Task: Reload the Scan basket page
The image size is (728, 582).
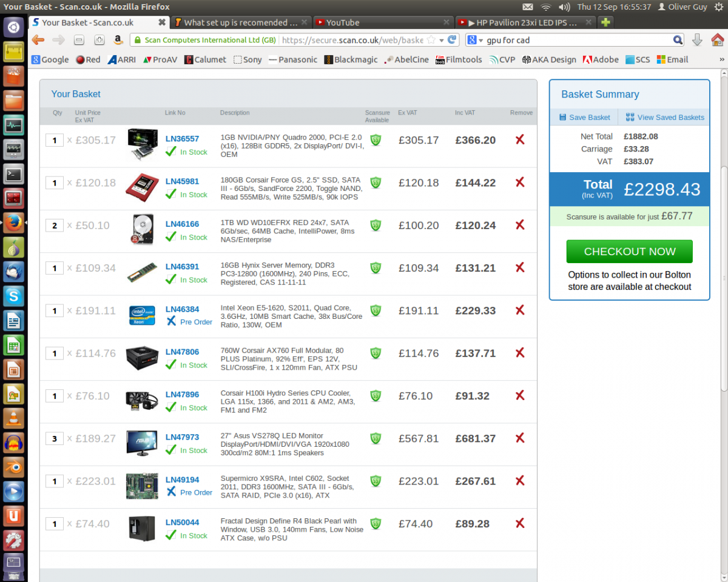Action: [x=453, y=40]
